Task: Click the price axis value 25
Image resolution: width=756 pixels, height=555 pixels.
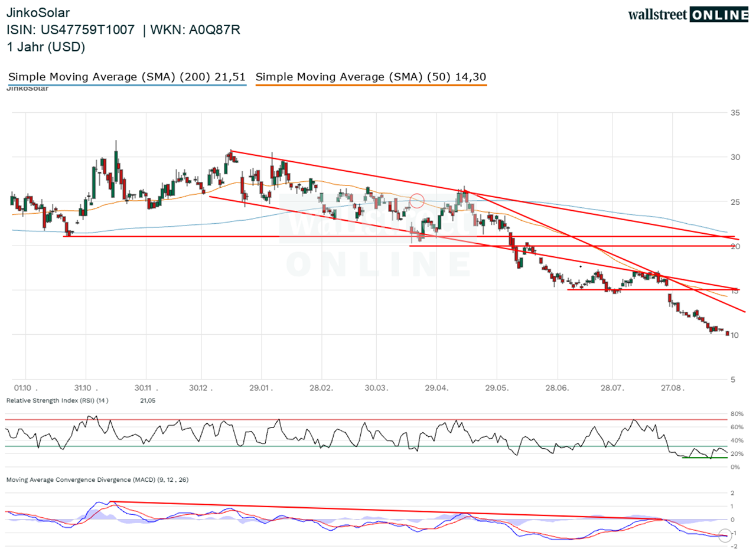Action: (x=736, y=202)
